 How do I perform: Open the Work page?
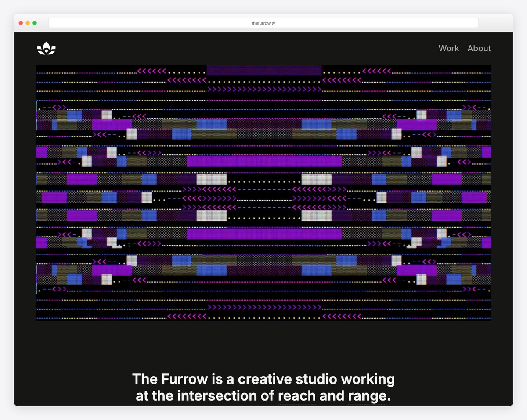(448, 48)
